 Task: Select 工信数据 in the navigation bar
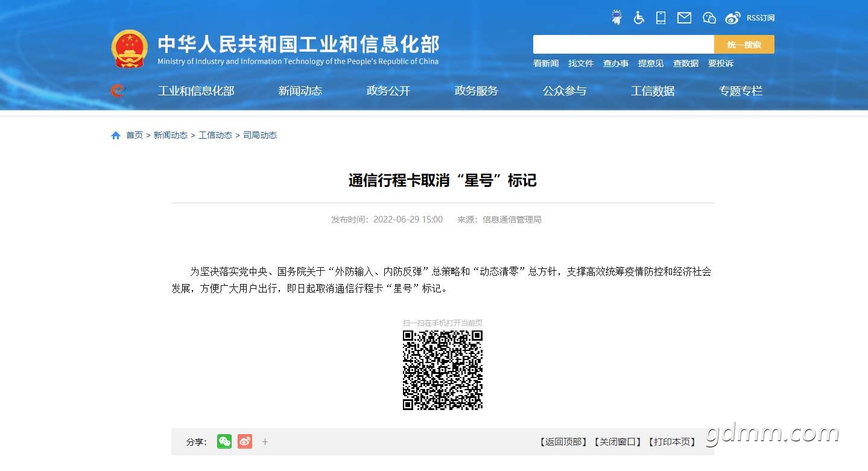(x=653, y=91)
